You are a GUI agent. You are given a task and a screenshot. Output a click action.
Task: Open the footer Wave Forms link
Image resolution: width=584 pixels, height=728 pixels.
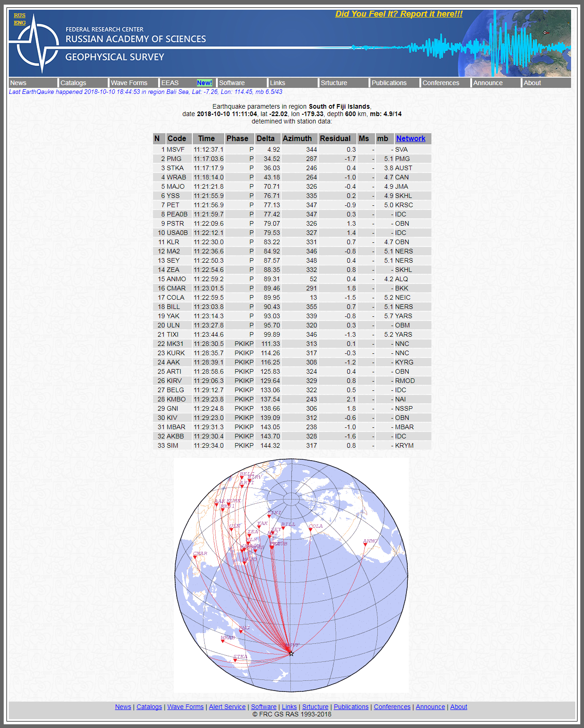185,707
